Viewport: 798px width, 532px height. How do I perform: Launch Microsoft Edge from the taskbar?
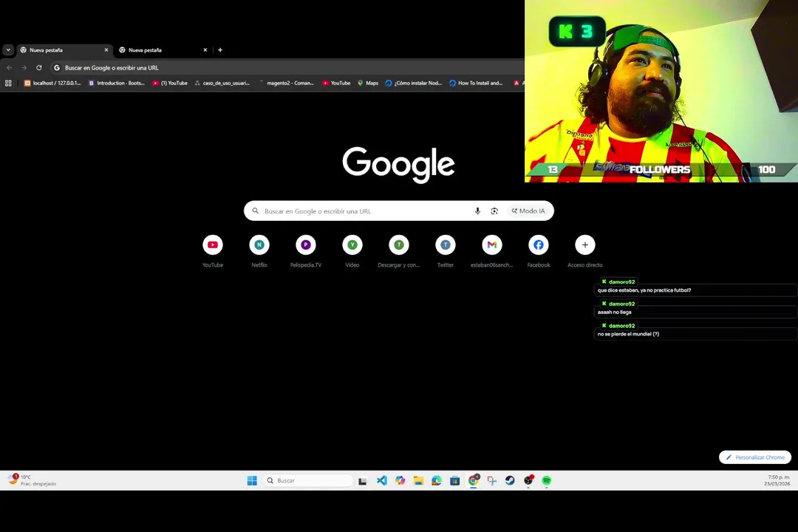tap(437, 480)
